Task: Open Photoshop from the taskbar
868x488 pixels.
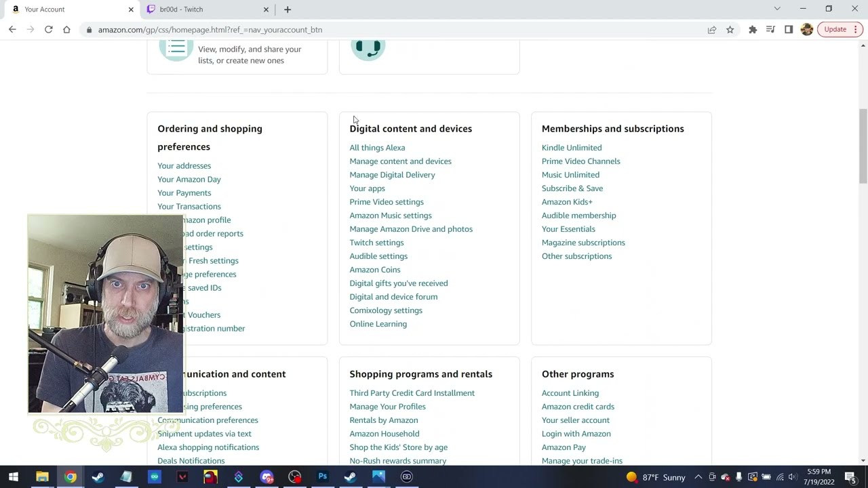Action: pyautogui.click(x=322, y=476)
